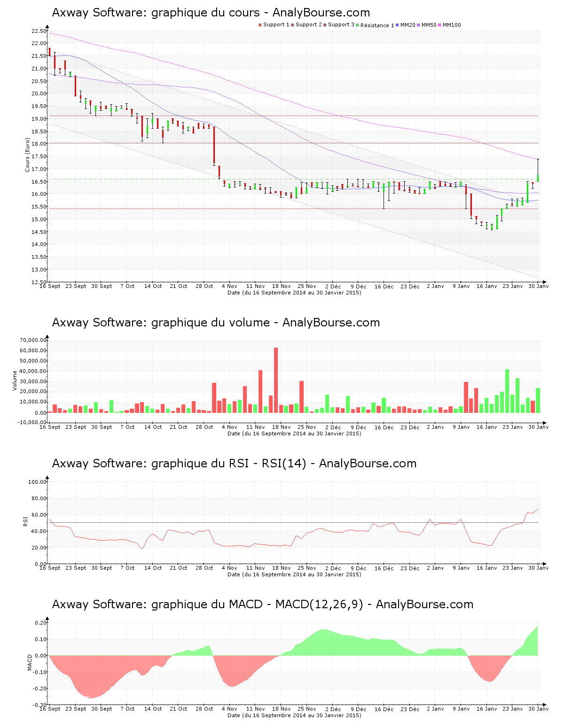Screen dimensions: 564x728
Task: Click '9 Déc' on the RSI chart axis
Action: coord(359,568)
